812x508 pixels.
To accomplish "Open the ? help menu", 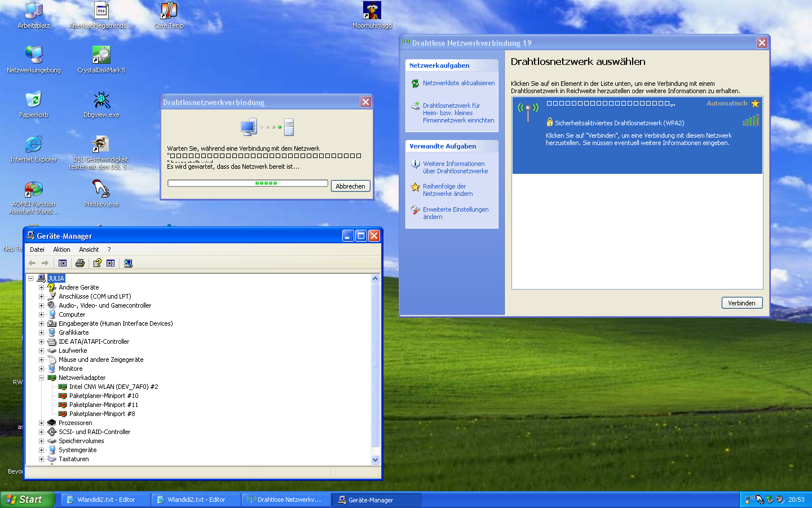I will [x=109, y=249].
